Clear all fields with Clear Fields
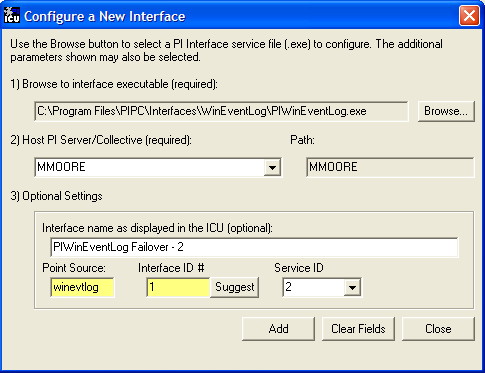Image resolution: width=485 pixels, height=373 pixels. coord(358,329)
